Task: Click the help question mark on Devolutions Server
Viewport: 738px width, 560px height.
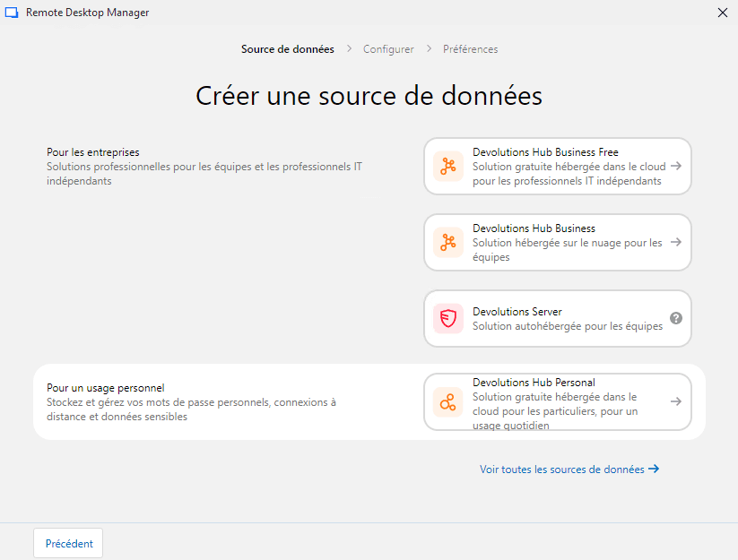Action: (x=675, y=318)
